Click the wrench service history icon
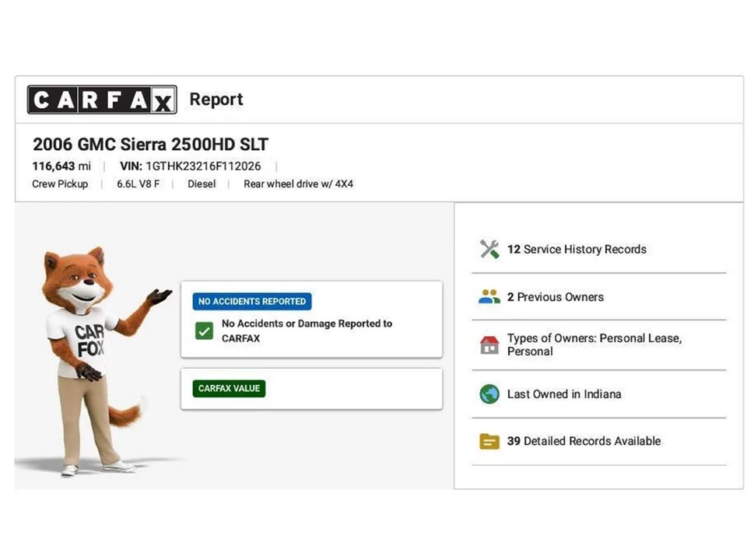The image size is (747, 560). [x=489, y=249]
